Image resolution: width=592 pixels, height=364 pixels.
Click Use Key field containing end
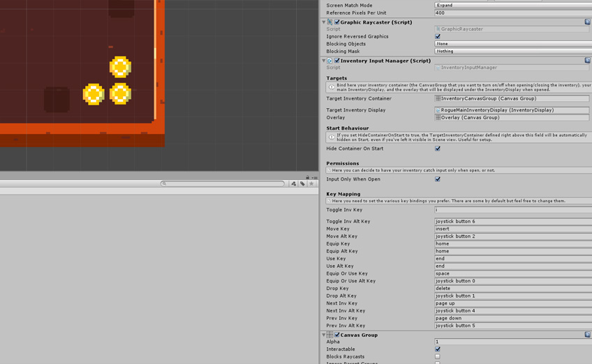click(513, 259)
